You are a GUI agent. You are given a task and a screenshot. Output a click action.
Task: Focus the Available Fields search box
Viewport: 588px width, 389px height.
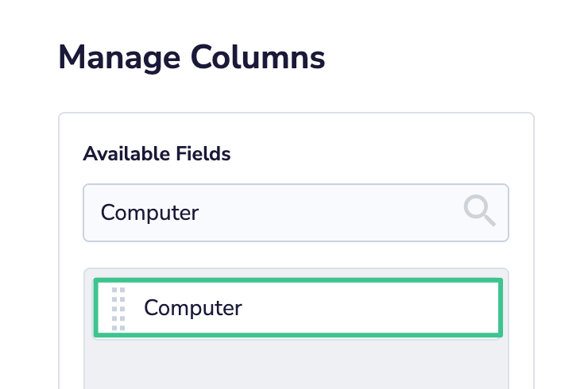[x=296, y=213]
